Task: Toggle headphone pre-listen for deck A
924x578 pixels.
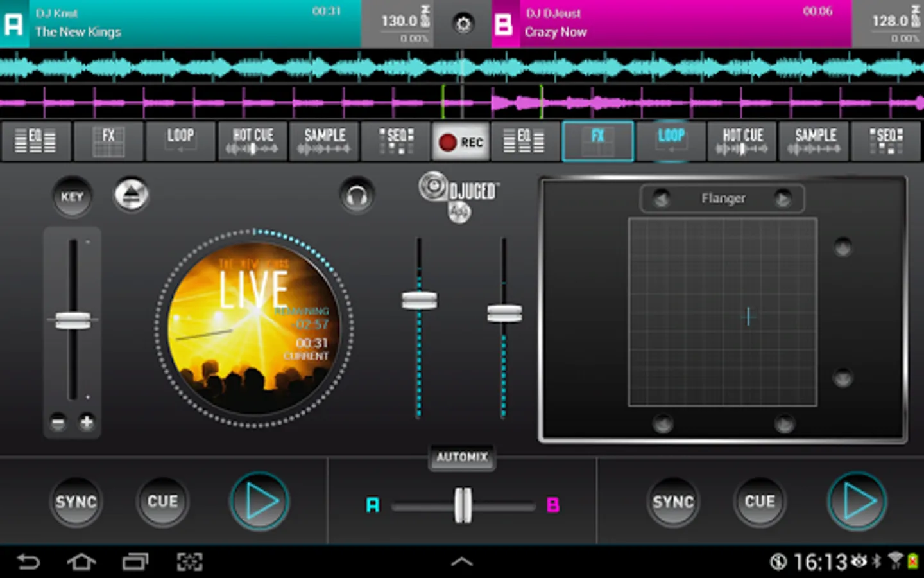Action: 357,195
